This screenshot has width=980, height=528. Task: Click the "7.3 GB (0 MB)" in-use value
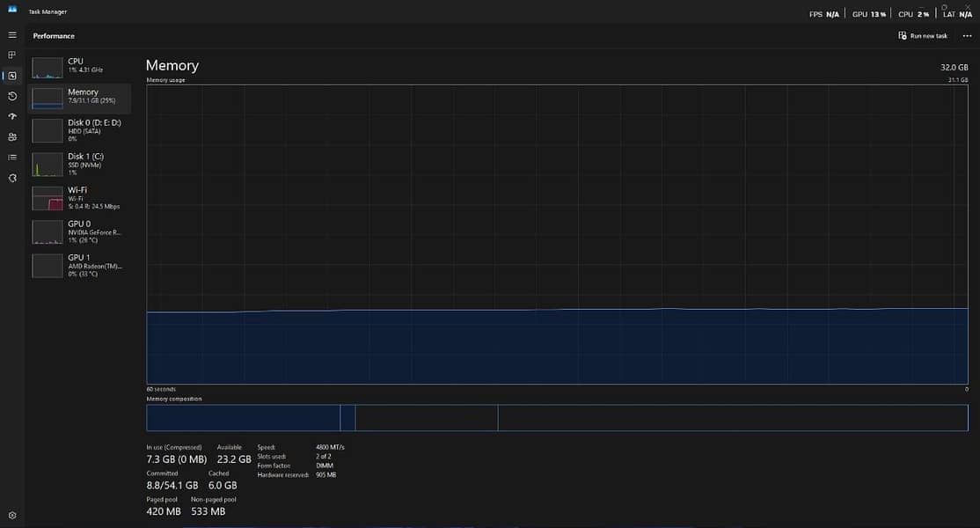click(x=177, y=459)
